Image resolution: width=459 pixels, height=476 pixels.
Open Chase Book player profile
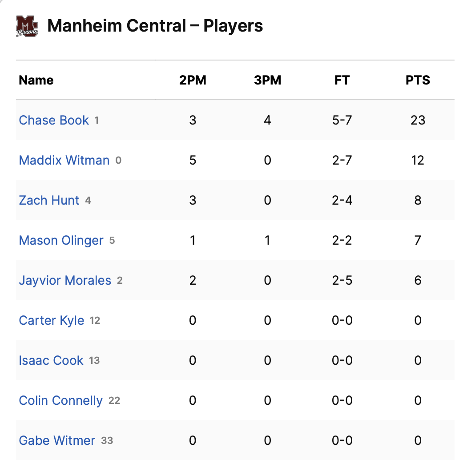(54, 120)
